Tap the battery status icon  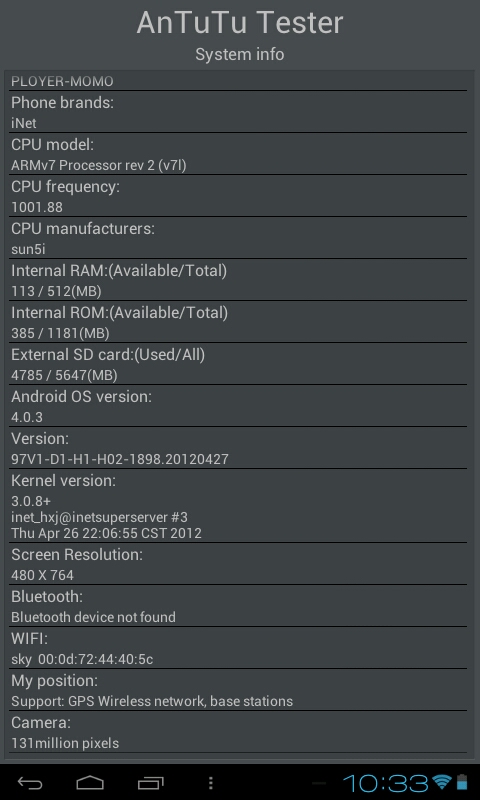coord(462,782)
